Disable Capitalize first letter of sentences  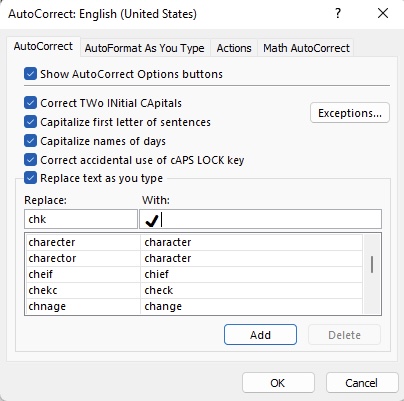click(30, 122)
